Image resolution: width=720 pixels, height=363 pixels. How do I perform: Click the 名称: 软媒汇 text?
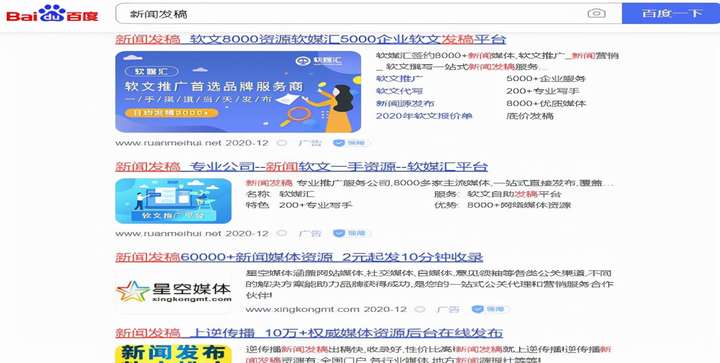click(280, 194)
